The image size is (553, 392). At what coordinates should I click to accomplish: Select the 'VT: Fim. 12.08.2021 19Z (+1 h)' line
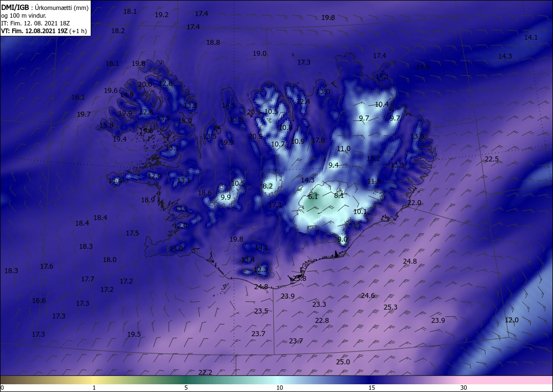pos(44,31)
